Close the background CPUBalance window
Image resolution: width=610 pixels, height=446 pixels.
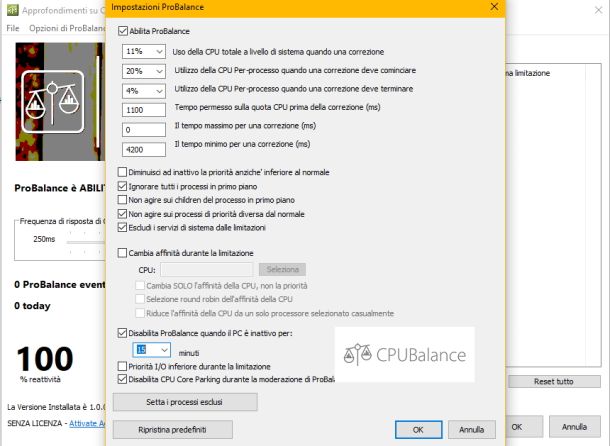coord(599,10)
